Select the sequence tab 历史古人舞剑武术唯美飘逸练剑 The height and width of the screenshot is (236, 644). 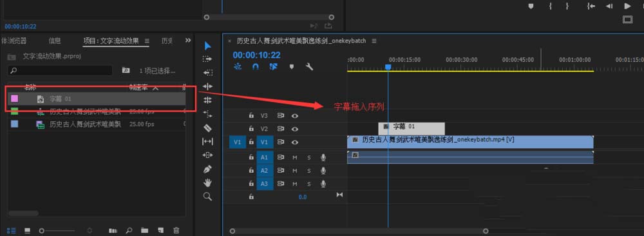[x=301, y=41]
